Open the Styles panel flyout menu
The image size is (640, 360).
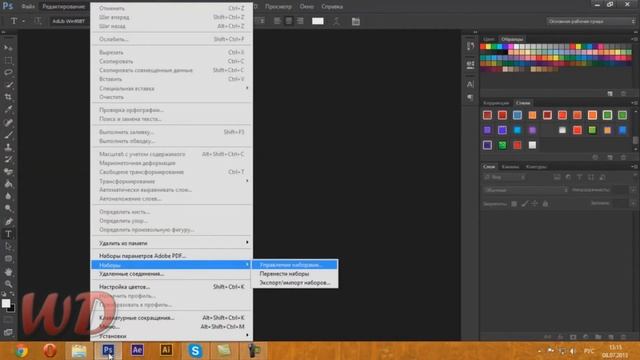point(635,103)
